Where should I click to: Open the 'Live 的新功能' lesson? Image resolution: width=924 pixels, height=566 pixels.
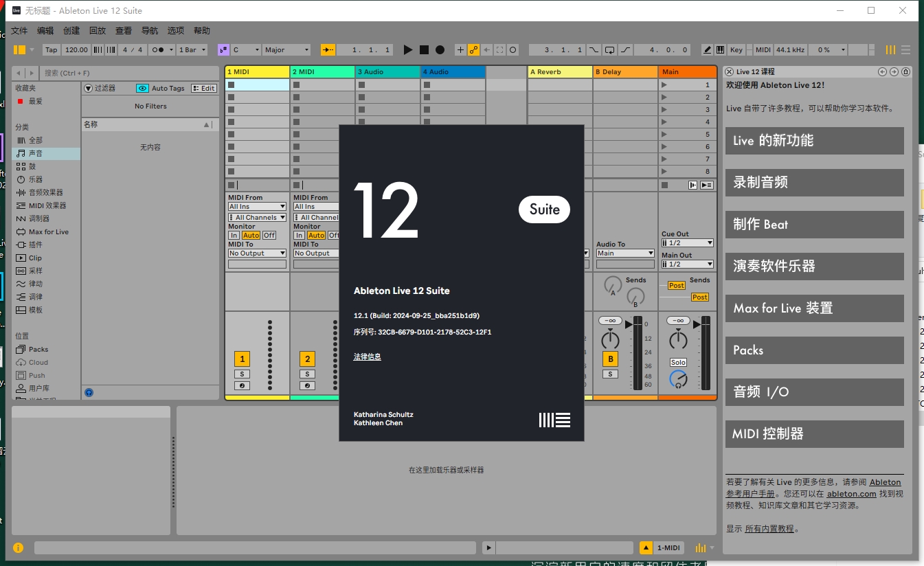pos(814,140)
